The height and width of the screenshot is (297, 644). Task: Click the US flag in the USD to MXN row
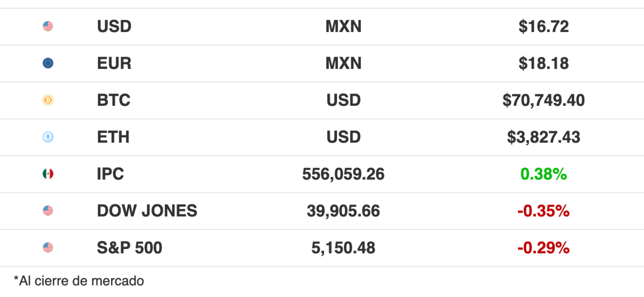[48, 26]
